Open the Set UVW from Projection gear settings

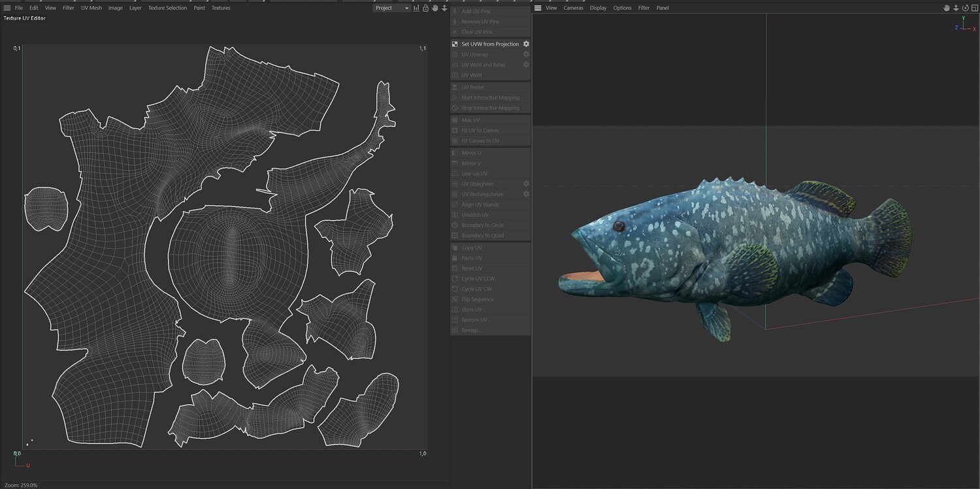[526, 44]
